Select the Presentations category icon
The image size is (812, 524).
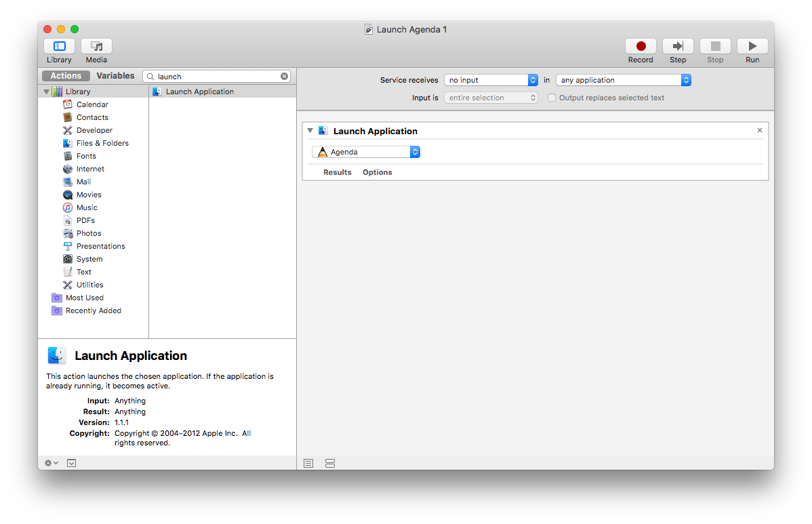click(x=67, y=246)
